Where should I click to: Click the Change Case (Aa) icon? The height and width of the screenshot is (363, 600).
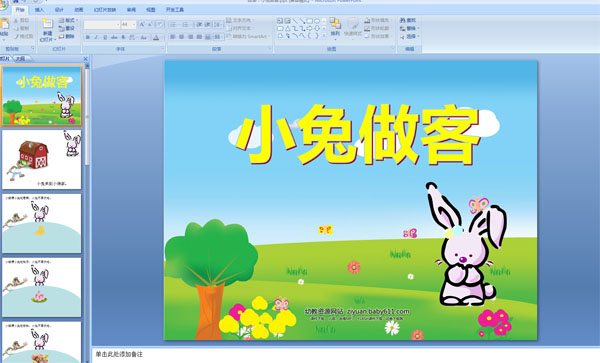click(x=143, y=37)
